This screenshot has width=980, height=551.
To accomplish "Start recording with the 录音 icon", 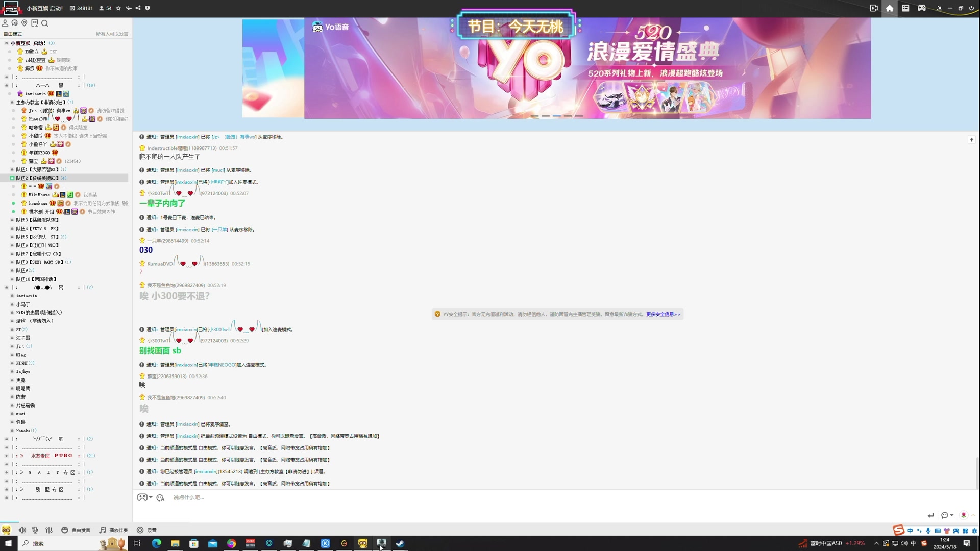I will (146, 530).
